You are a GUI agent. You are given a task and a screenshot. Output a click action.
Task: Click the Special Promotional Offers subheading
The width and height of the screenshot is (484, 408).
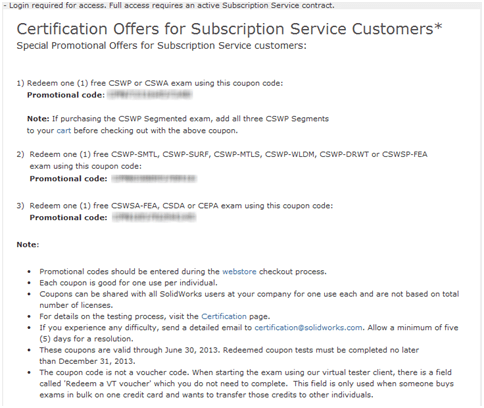tap(161, 46)
